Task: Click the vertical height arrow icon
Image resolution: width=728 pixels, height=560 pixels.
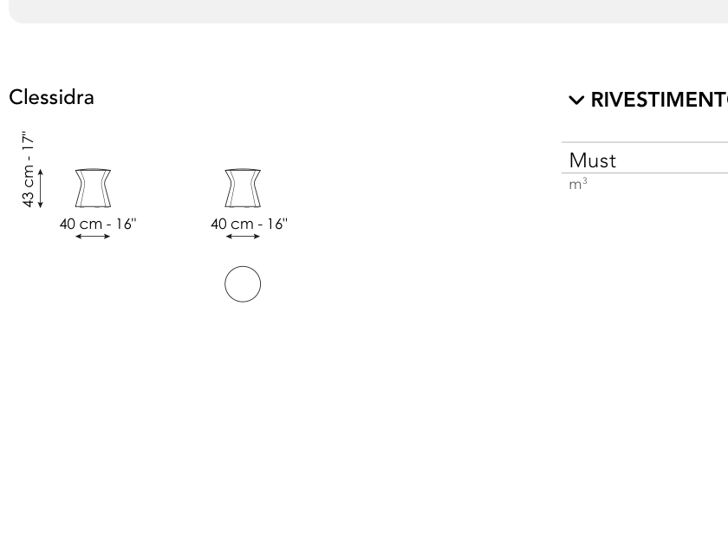Action: 41,188
